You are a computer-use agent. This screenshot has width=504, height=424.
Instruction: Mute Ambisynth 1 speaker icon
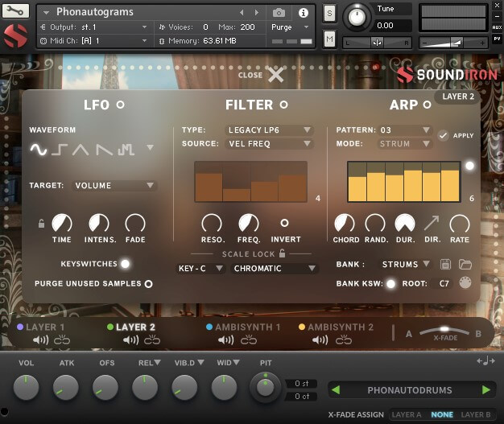226,340
